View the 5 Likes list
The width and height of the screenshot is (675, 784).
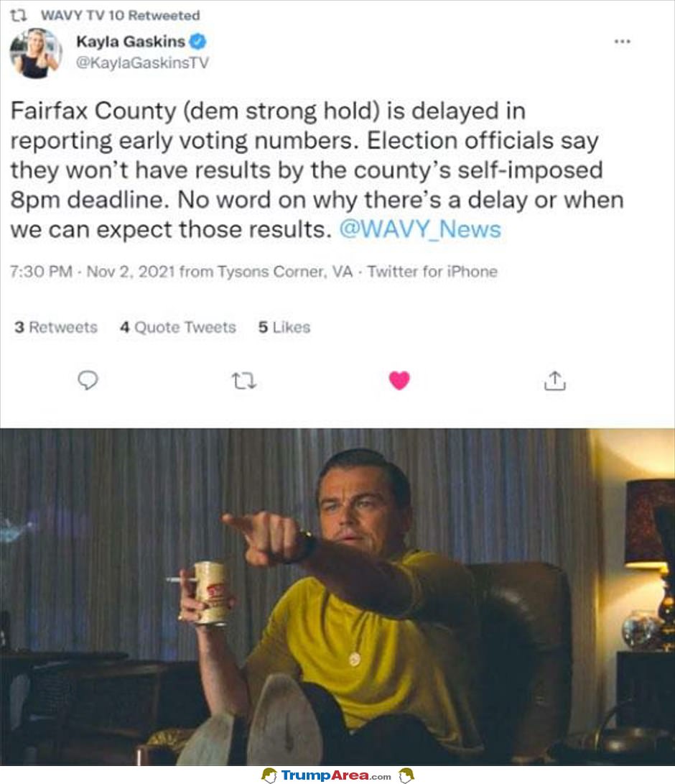tap(284, 327)
